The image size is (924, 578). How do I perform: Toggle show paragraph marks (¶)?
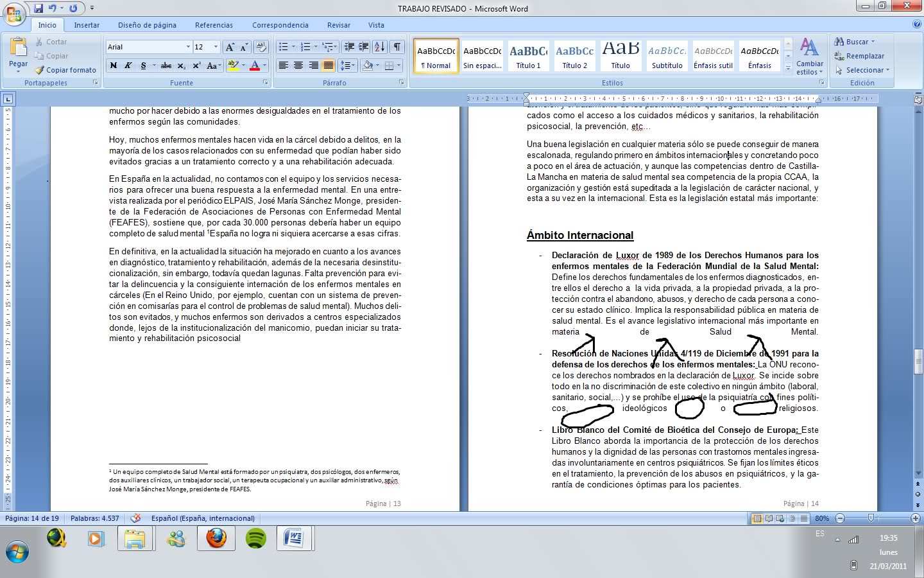[397, 47]
